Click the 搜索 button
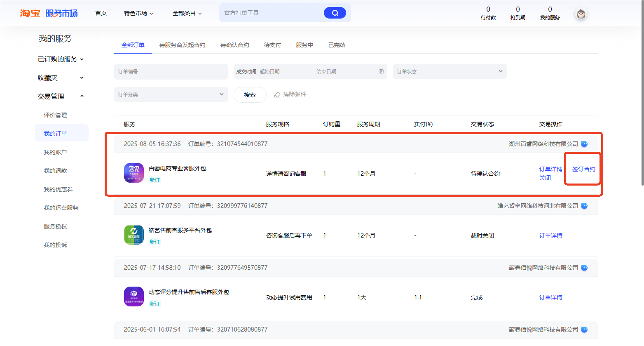644x346 pixels. click(x=250, y=94)
